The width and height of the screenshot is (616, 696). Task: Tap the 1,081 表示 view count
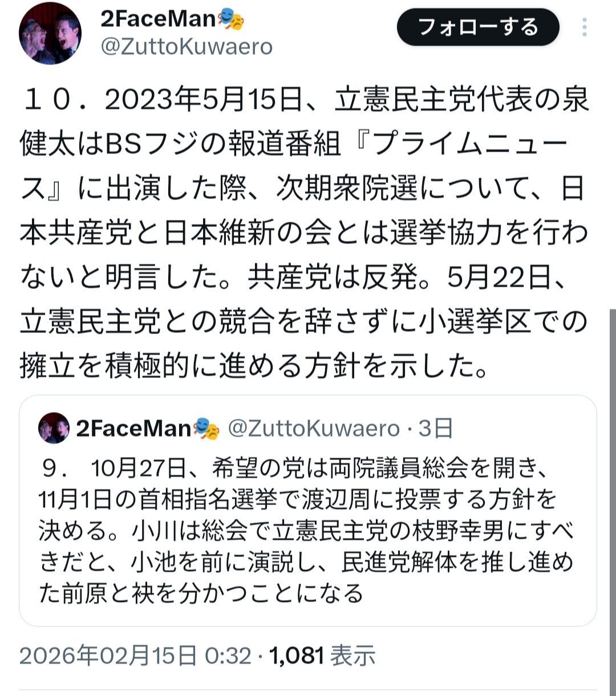point(322,656)
